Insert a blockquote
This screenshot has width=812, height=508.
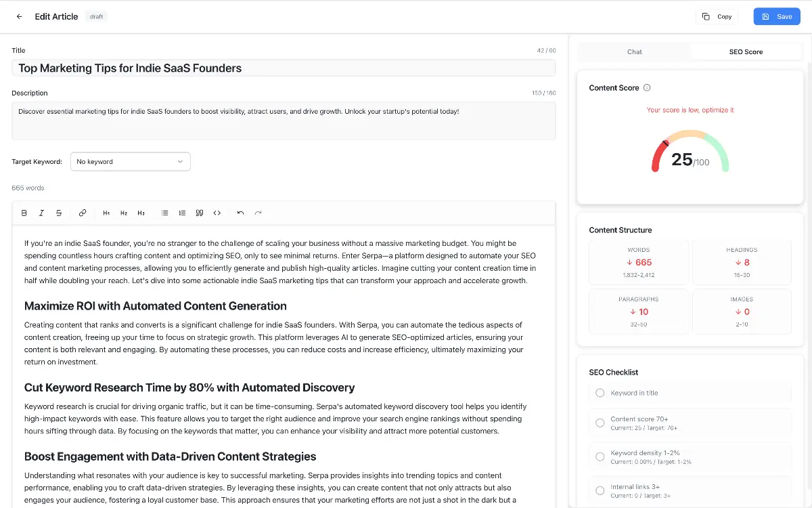click(x=200, y=213)
